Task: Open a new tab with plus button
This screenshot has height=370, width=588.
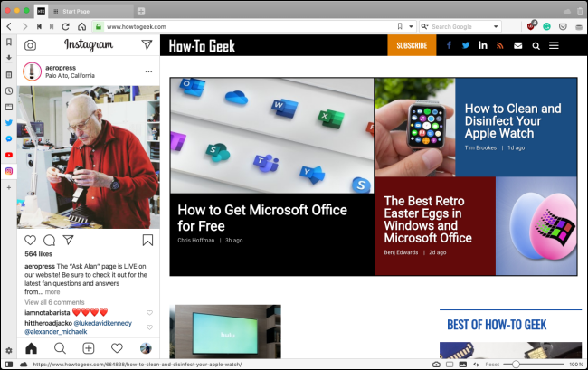Action: point(140,10)
